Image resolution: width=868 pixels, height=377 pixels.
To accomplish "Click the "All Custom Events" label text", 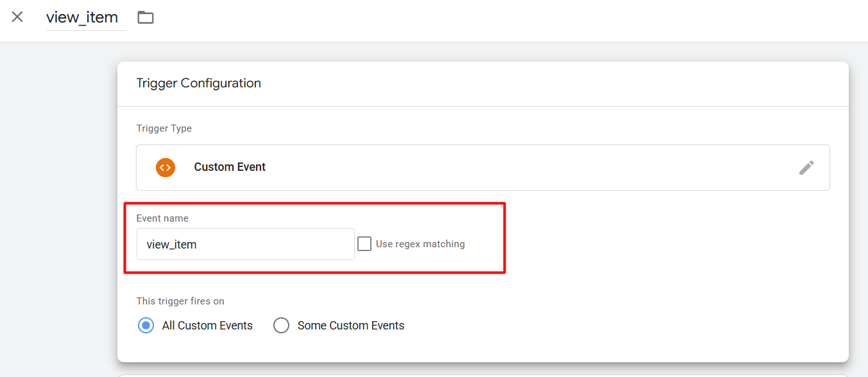I will coord(207,326).
